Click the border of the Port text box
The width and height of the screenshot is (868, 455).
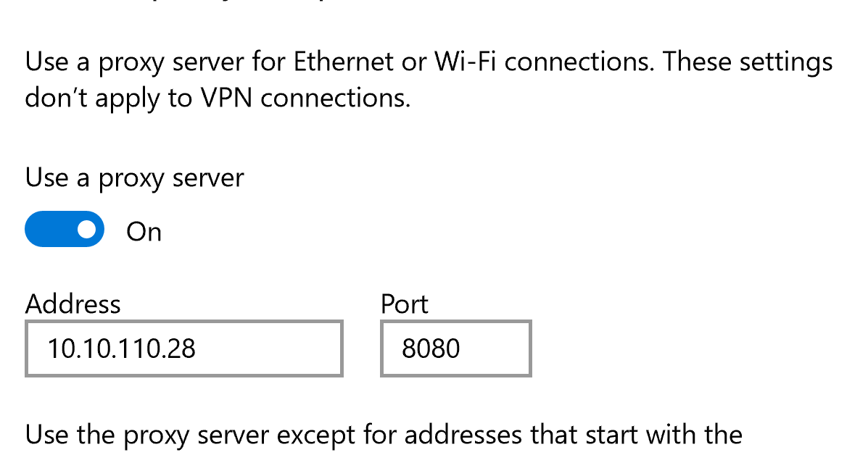[x=455, y=321]
